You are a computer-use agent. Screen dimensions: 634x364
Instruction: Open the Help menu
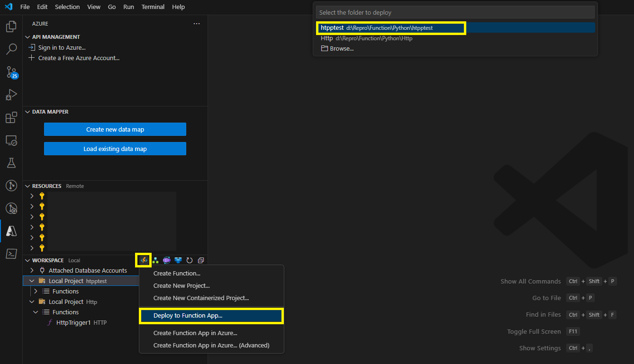(x=179, y=7)
